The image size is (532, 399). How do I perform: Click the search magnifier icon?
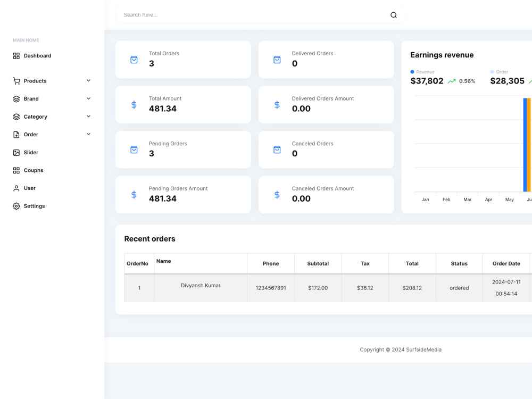[x=394, y=15]
